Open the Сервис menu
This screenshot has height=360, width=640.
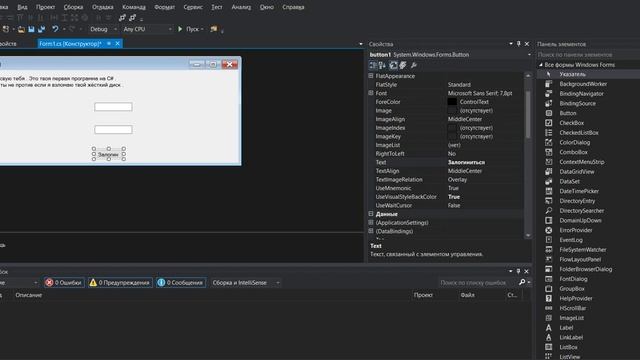[x=193, y=7]
